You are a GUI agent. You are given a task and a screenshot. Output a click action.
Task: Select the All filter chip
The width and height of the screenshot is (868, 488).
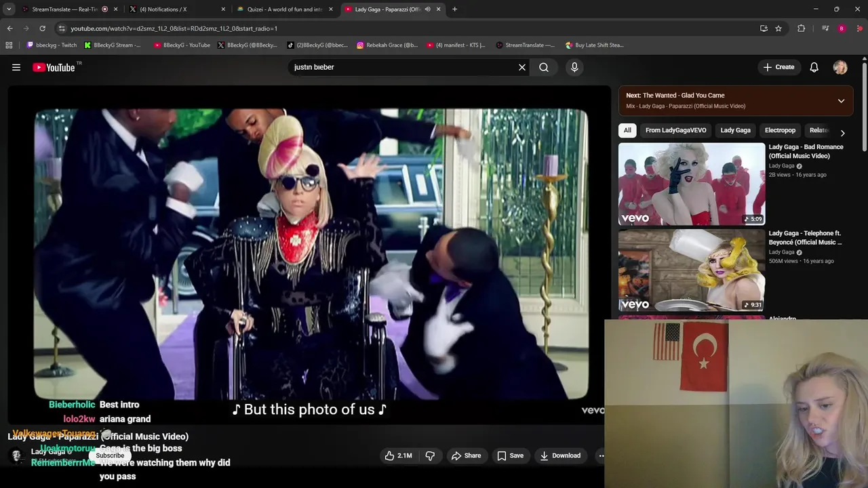click(627, 130)
